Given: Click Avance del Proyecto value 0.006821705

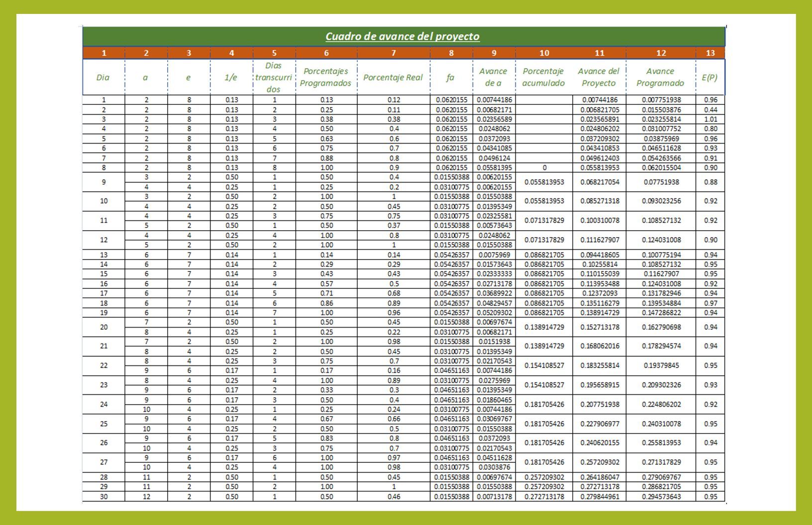Looking at the screenshot, I should point(600,109).
